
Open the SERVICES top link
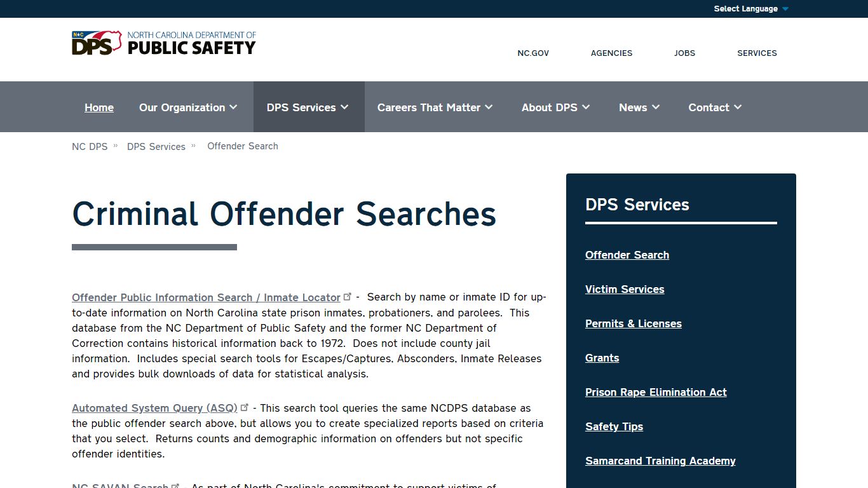(757, 53)
